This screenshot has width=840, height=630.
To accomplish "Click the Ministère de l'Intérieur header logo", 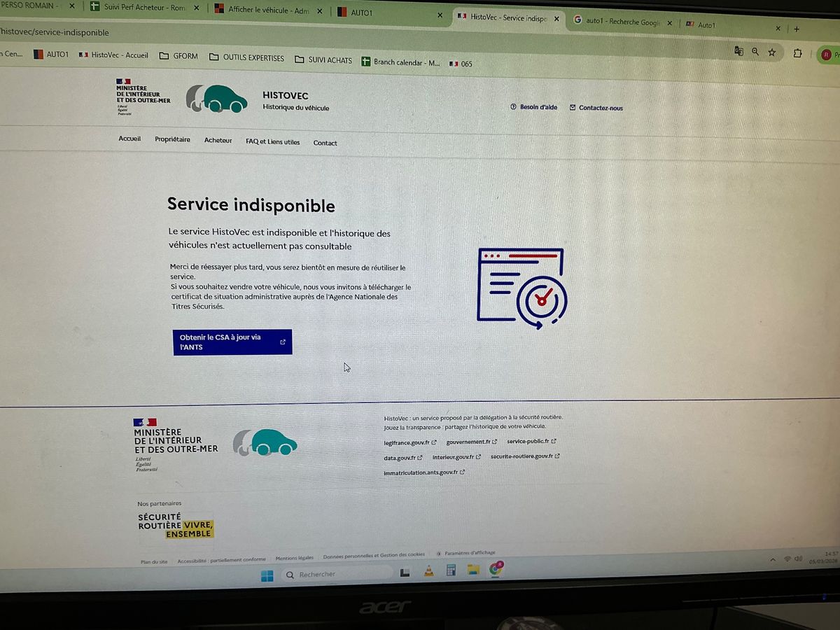I will [x=143, y=96].
